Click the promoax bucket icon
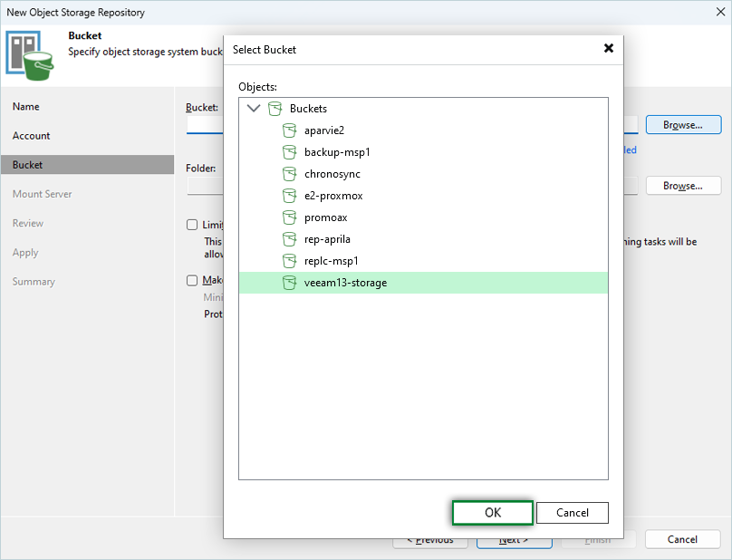 pyautogui.click(x=289, y=217)
